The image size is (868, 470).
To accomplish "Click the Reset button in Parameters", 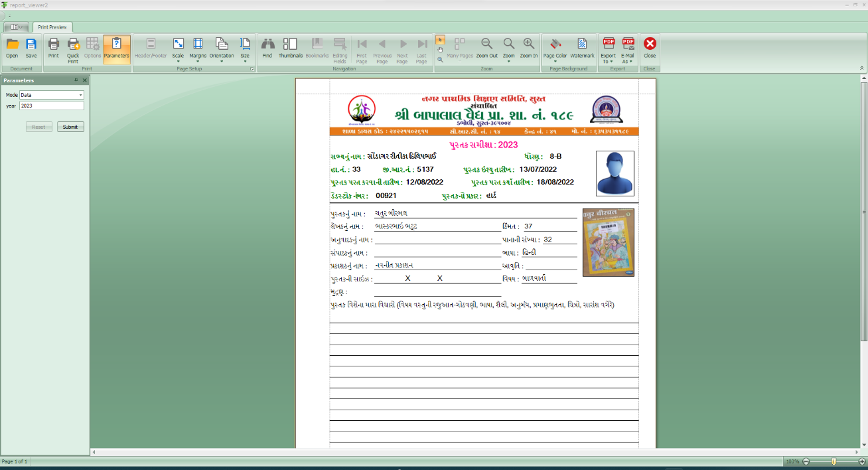I will coord(38,127).
